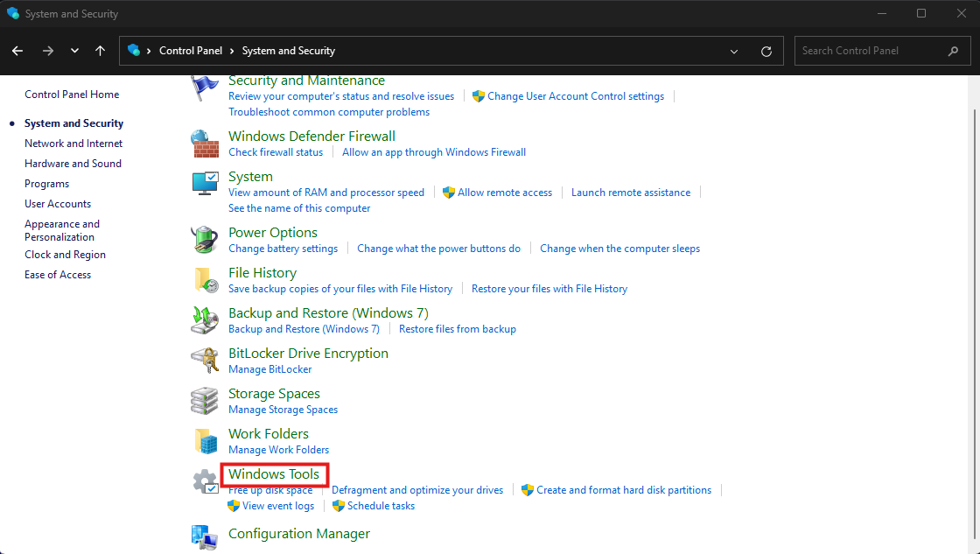Click the BitLocker Drive Encryption key icon
This screenshot has height=554, width=980.
tap(205, 360)
